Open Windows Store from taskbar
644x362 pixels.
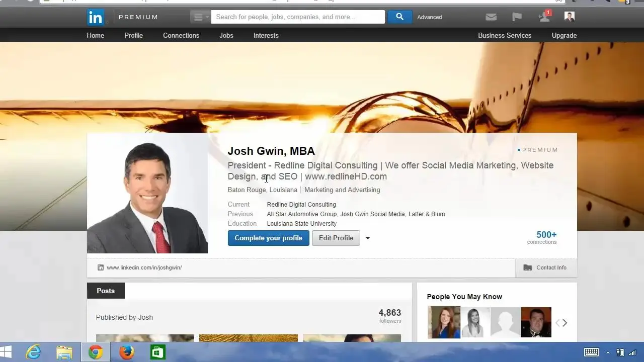[158, 352]
